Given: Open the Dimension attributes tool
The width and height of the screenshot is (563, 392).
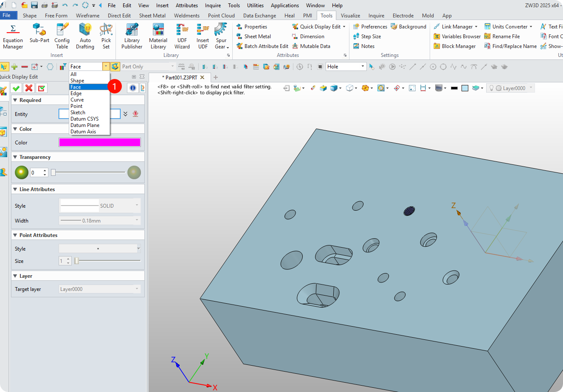Looking at the screenshot, I should click(x=308, y=37).
